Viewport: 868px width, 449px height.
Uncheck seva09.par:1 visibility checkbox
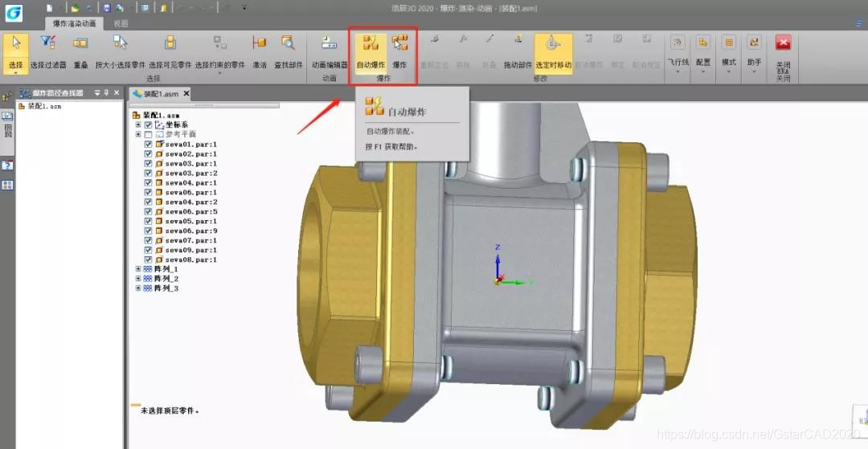(x=148, y=250)
